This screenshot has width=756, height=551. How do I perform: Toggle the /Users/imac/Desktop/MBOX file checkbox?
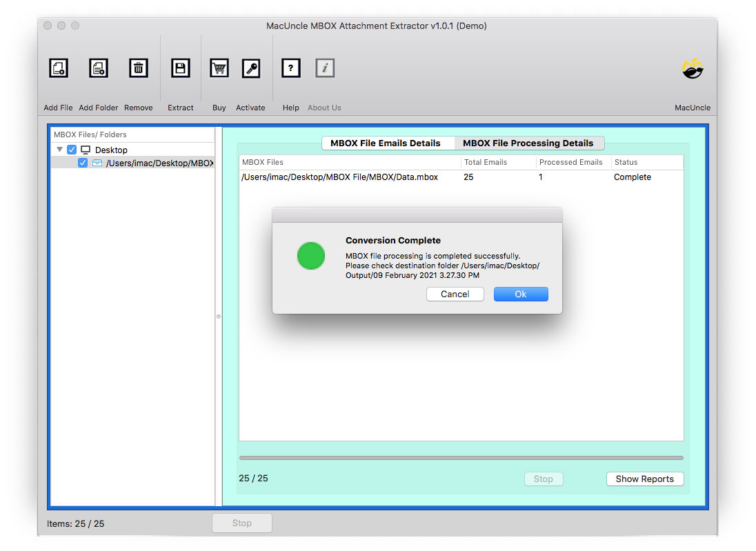click(83, 163)
